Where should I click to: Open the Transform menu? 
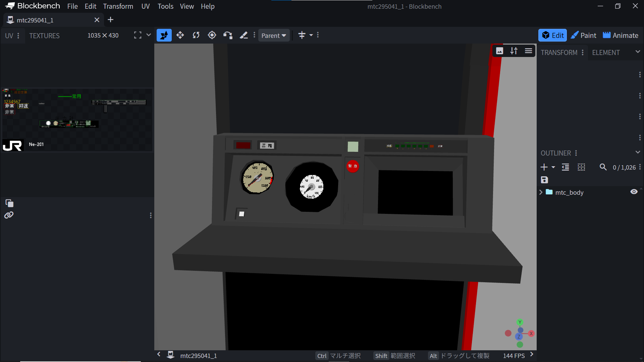click(118, 6)
